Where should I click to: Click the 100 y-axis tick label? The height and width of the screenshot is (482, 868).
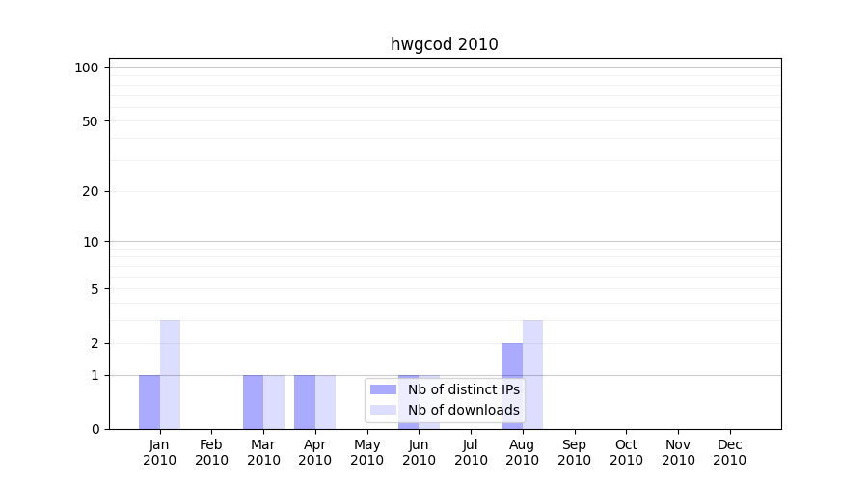pyautogui.click(x=87, y=67)
